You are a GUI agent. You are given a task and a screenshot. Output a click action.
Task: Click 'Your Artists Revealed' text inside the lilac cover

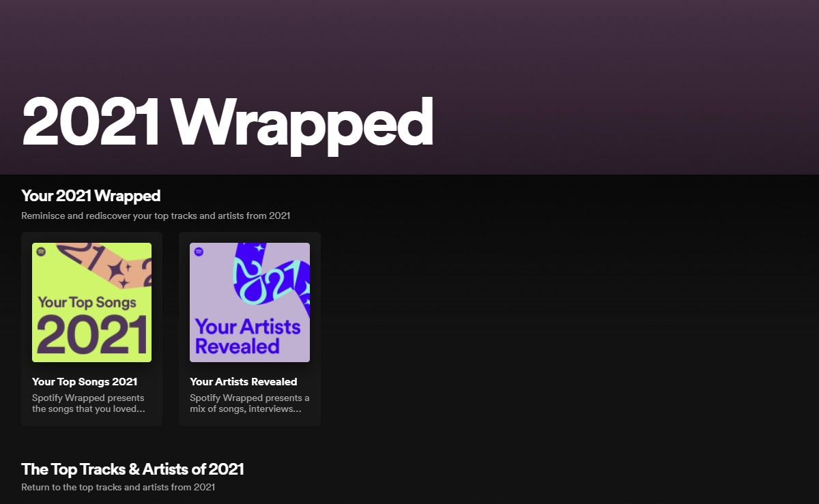[248, 336]
